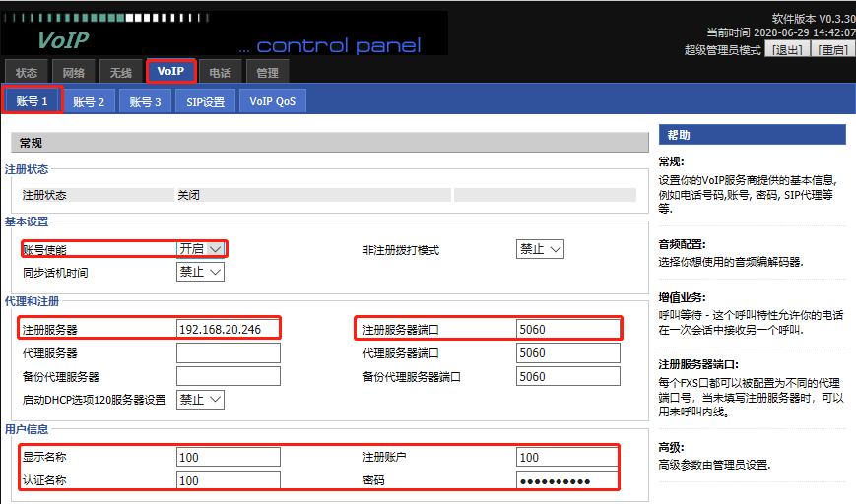The width and height of the screenshot is (856, 504).
Task: Open the 状态 tab
Action: (x=27, y=72)
